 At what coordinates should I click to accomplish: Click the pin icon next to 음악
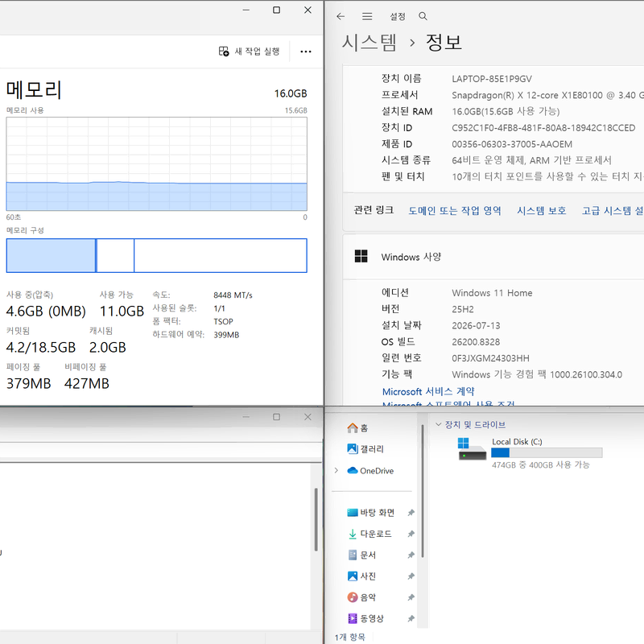(411, 597)
